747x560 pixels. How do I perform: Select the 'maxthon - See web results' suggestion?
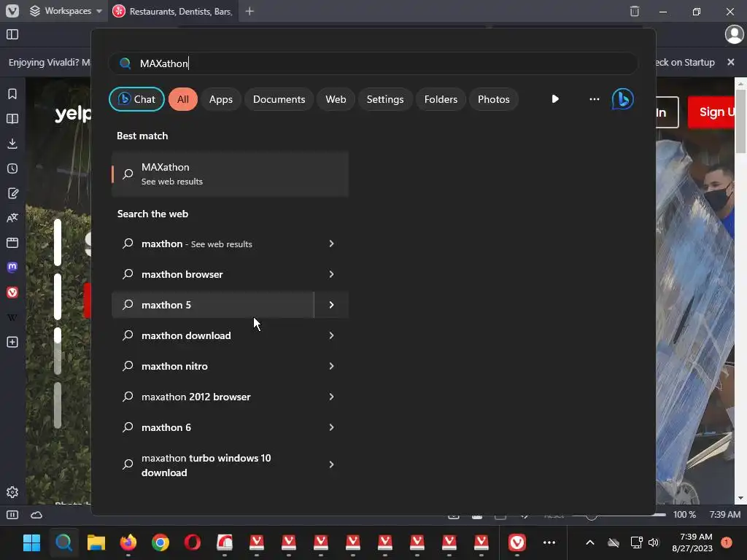213,244
